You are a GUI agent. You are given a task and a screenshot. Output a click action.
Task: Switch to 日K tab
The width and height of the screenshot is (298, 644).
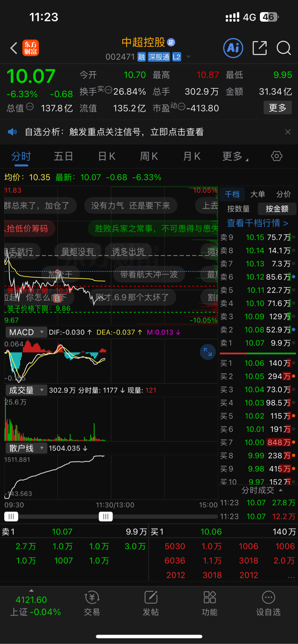106,156
